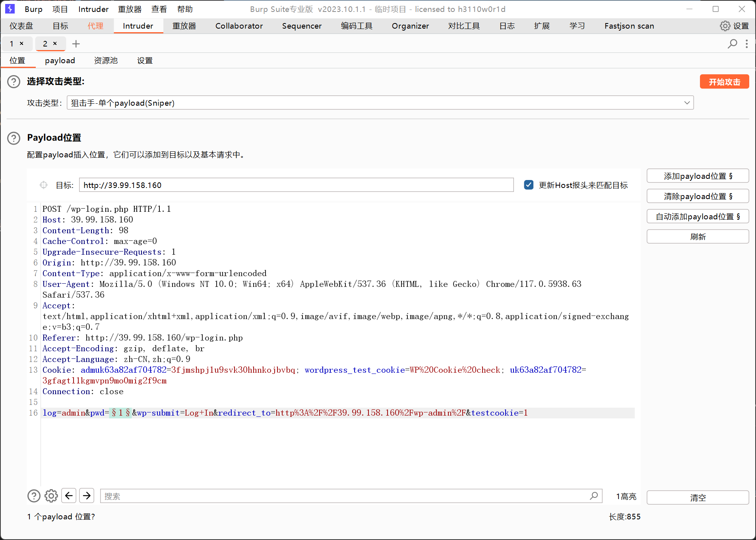Screen dimensions: 756x540
Task: Open help for attack type selection
Action: (14, 81)
